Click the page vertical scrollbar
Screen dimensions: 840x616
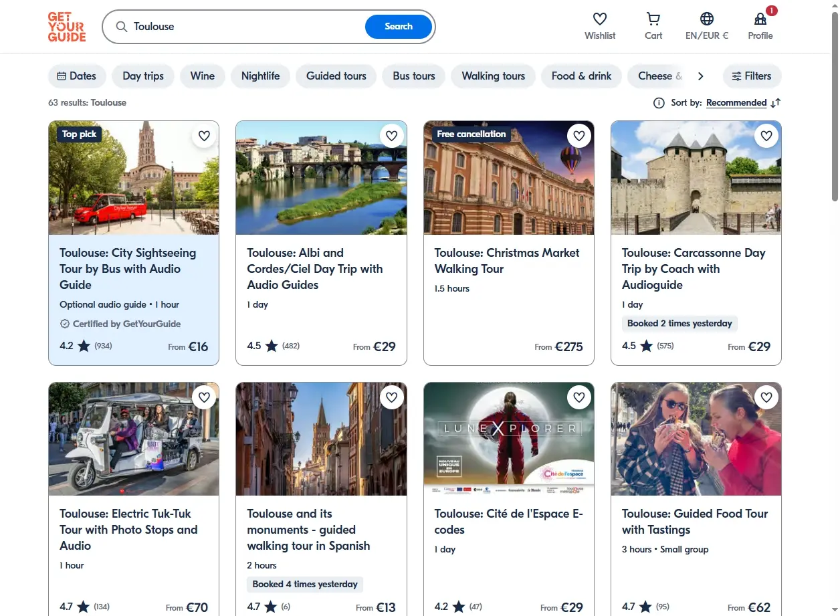pos(835,107)
